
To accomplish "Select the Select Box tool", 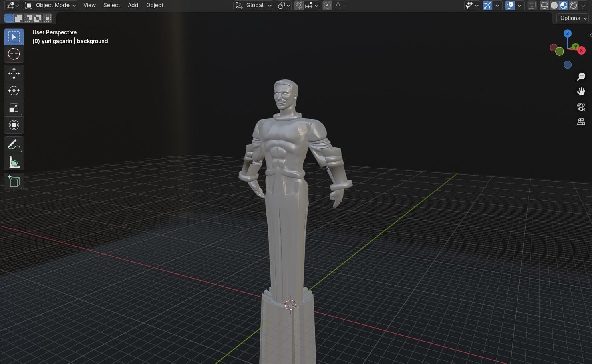I will click(14, 37).
